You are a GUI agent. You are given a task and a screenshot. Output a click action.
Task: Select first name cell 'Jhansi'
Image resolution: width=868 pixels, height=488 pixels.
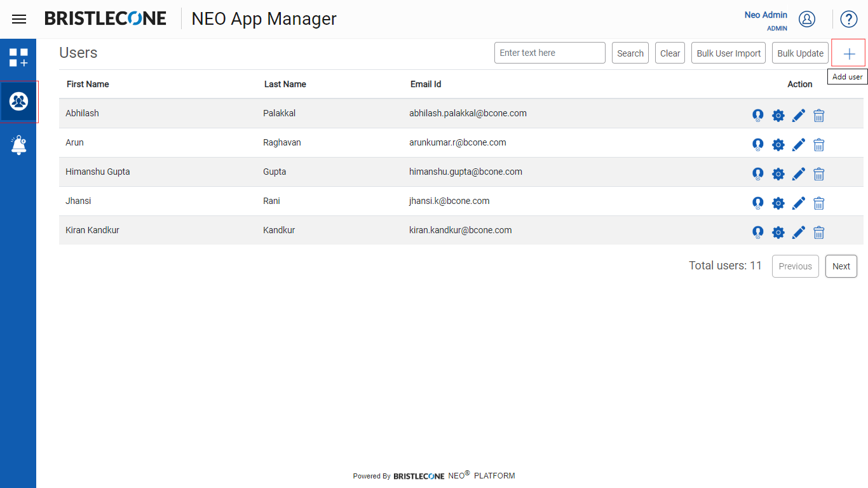click(78, 201)
